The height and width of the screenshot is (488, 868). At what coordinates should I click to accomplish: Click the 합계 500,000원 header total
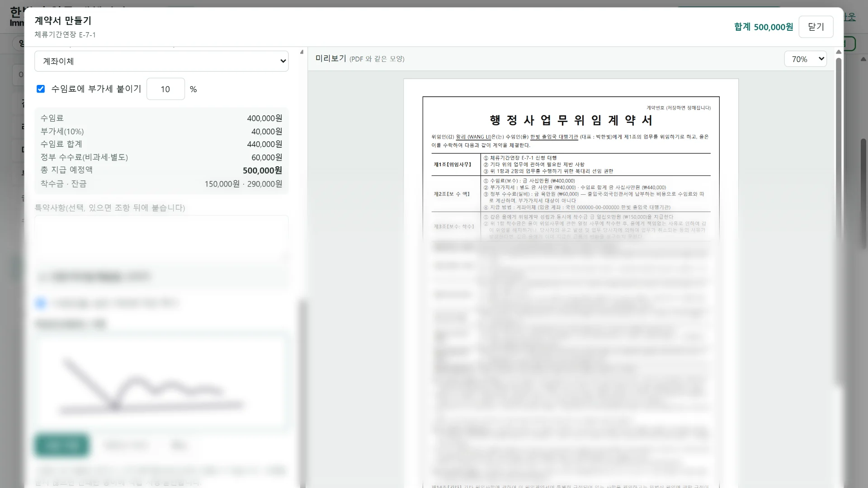pyautogui.click(x=764, y=27)
